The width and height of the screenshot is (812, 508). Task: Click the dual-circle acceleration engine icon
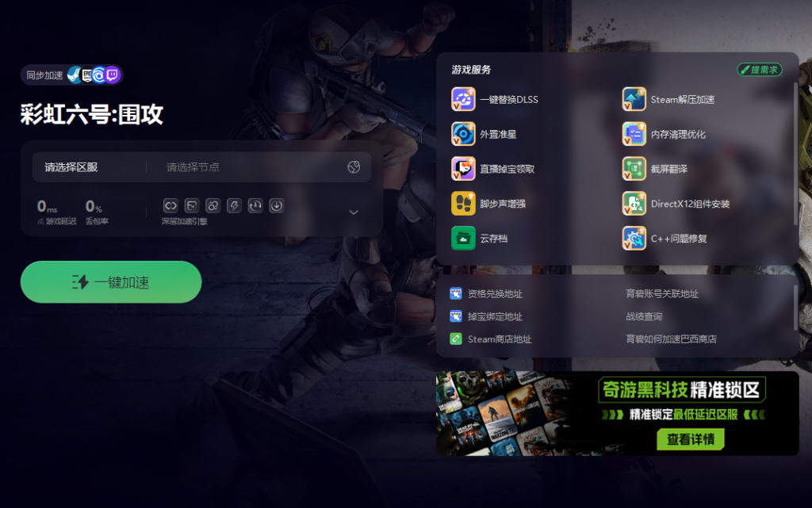click(213, 206)
